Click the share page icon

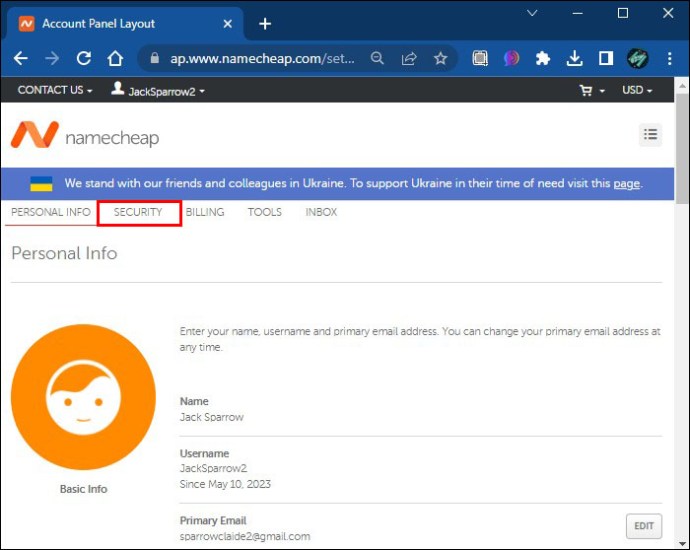pyautogui.click(x=409, y=59)
